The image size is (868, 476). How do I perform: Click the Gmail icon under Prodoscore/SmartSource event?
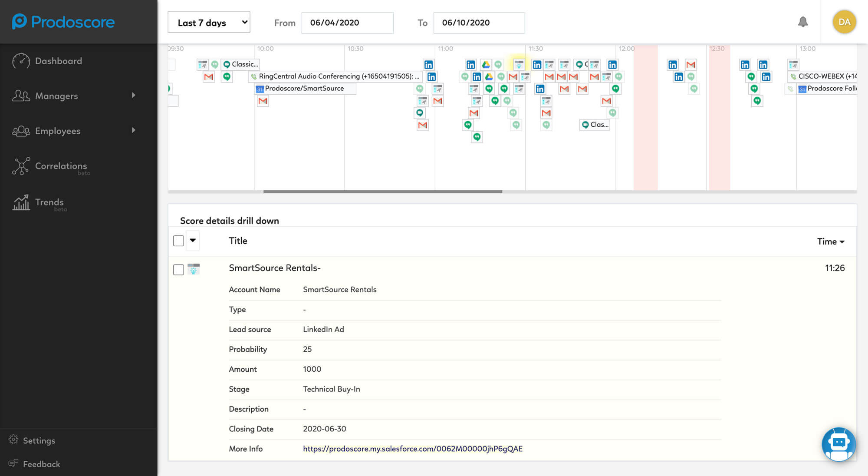(x=263, y=101)
